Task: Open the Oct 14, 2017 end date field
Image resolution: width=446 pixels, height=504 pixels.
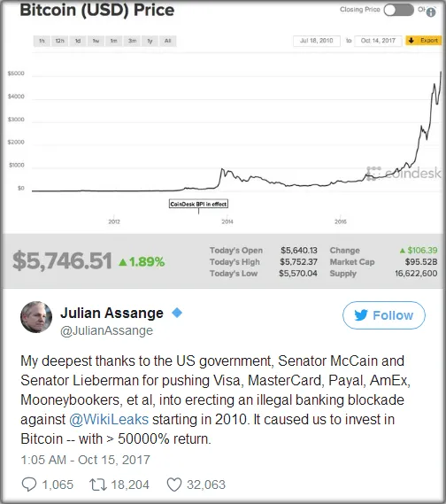Action: tap(378, 41)
